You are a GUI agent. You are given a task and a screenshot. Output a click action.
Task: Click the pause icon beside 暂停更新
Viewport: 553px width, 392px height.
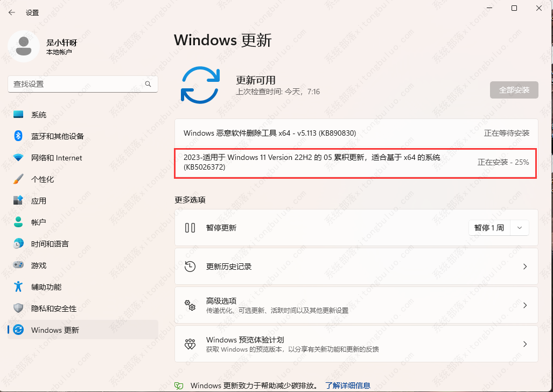tap(190, 228)
